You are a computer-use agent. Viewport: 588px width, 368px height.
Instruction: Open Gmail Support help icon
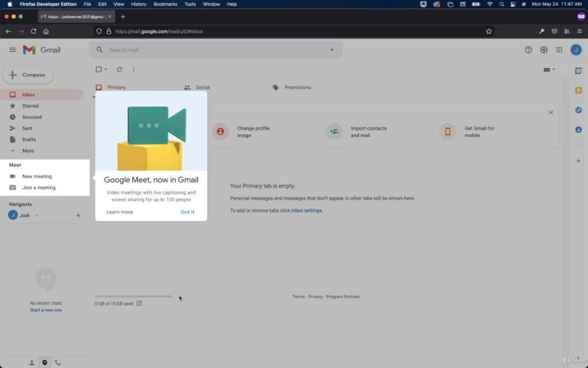pos(528,50)
